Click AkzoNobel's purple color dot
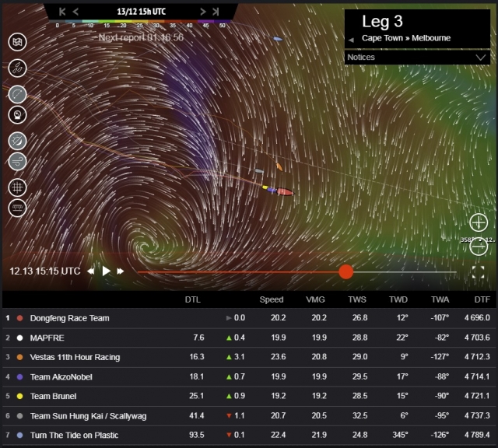Viewport: 498px width, 448px height. click(19, 377)
